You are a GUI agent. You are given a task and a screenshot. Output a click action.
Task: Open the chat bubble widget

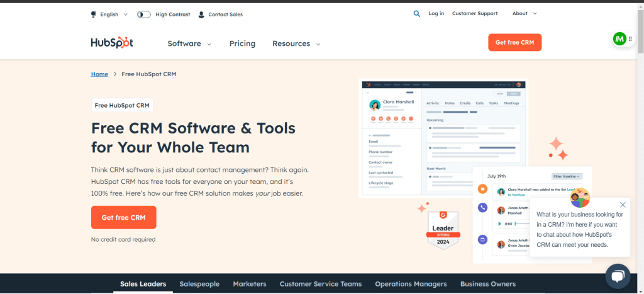[618, 276]
